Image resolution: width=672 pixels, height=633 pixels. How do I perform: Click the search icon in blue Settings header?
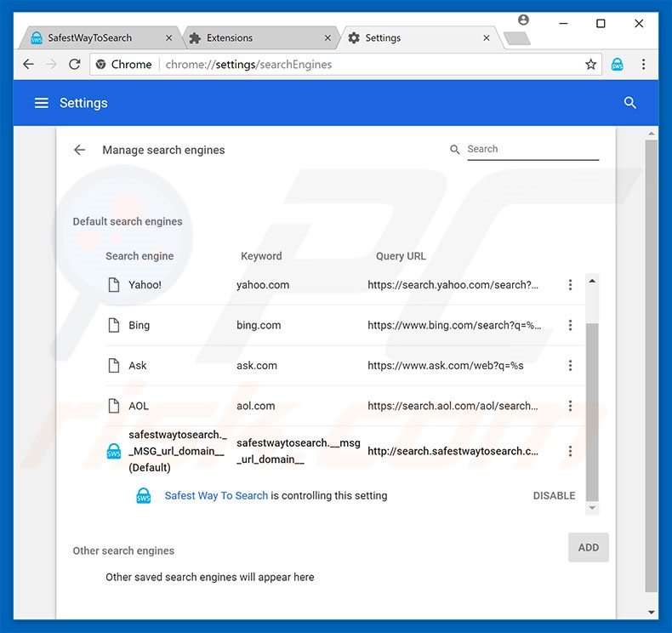click(x=629, y=103)
